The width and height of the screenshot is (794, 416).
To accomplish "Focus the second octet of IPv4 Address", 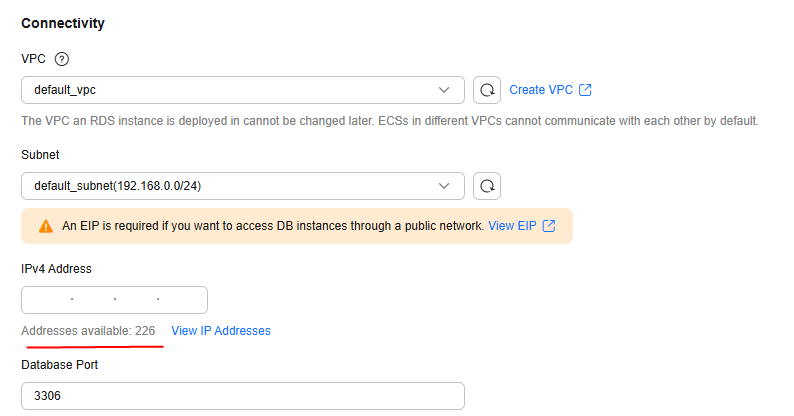I will click(x=93, y=300).
